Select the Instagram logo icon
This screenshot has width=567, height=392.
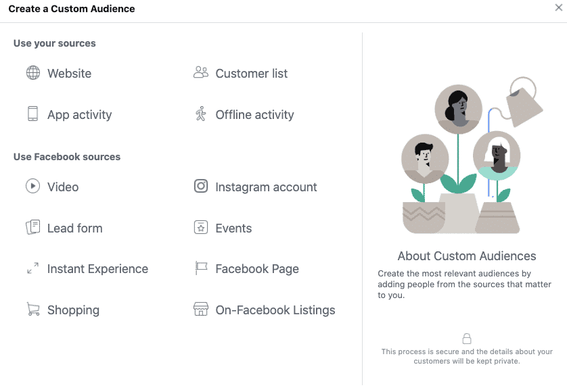point(201,187)
